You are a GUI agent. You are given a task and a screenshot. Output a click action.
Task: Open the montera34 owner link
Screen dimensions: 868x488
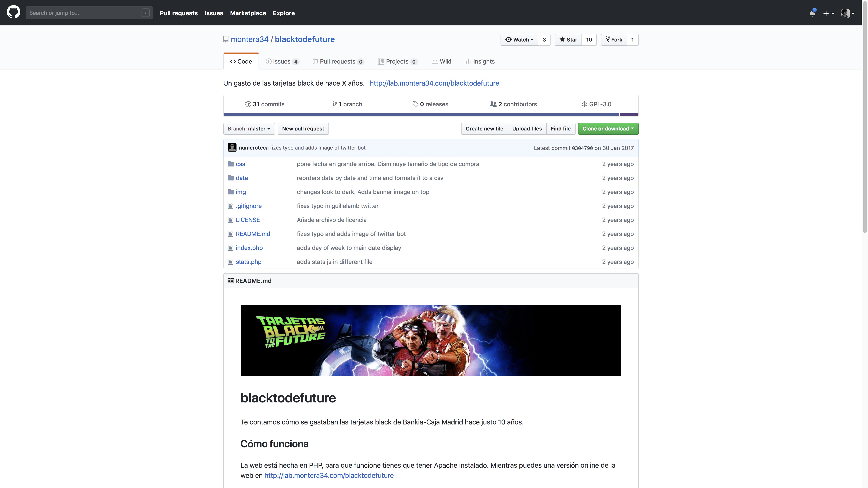point(250,39)
